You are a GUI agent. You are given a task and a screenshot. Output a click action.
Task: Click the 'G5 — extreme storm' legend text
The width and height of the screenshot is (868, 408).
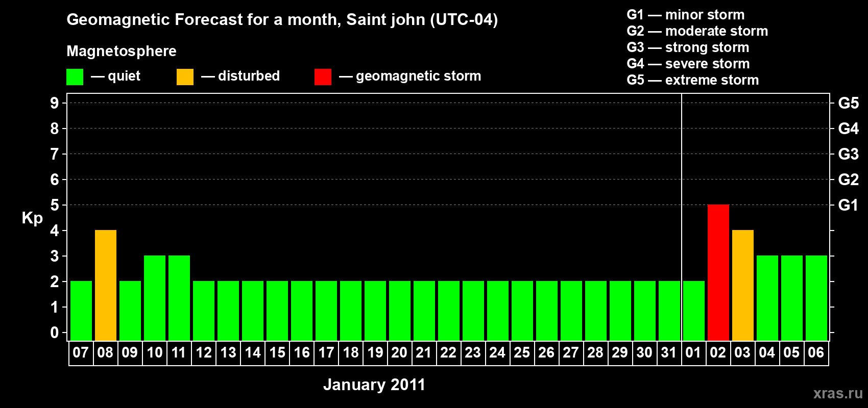tap(693, 80)
